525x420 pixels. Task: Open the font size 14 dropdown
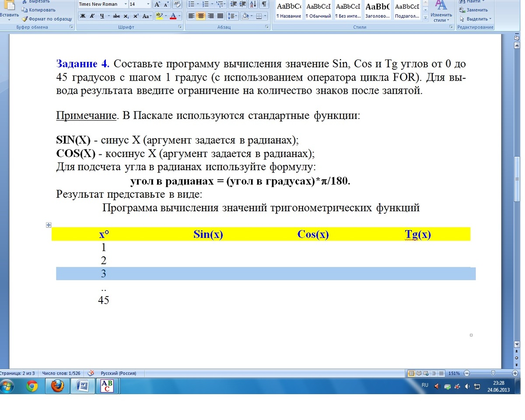[x=148, y=4]
